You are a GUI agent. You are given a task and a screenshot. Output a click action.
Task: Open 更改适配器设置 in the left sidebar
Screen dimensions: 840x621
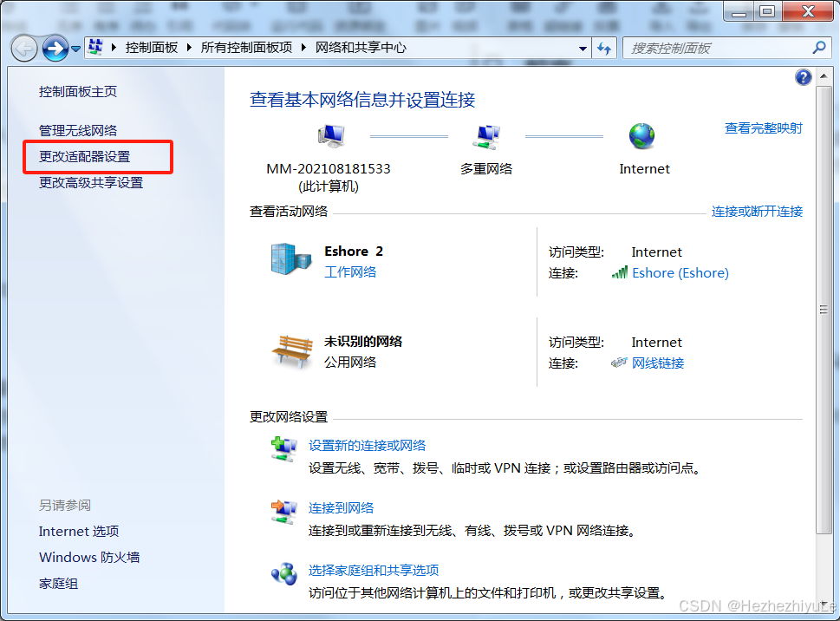(84, 157)
